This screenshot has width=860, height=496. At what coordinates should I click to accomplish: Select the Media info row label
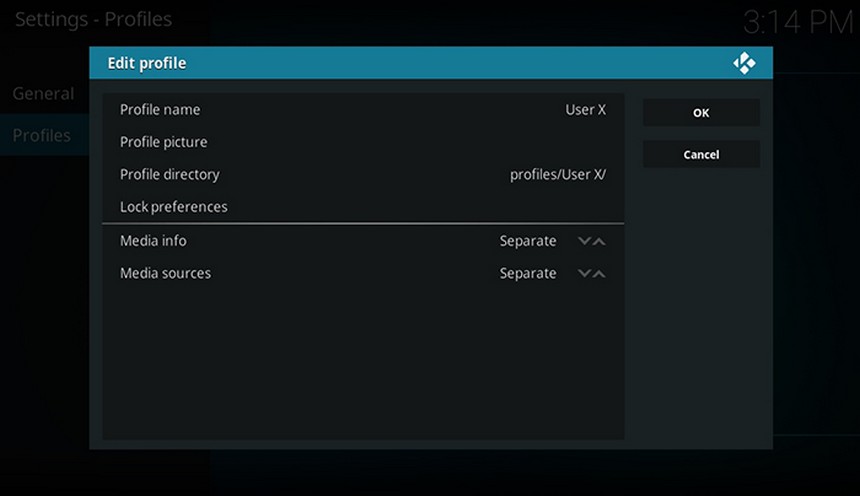[153, 241]
